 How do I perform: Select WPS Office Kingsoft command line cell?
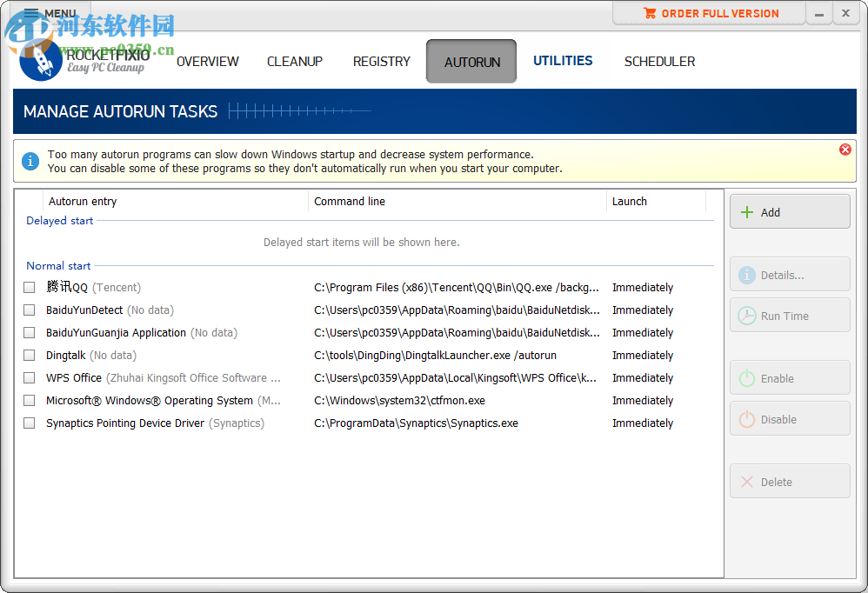click(456, 378)
